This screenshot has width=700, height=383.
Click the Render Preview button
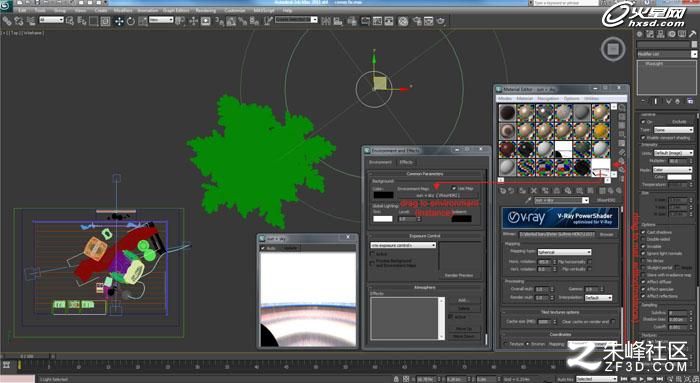[x=458, y=275]
